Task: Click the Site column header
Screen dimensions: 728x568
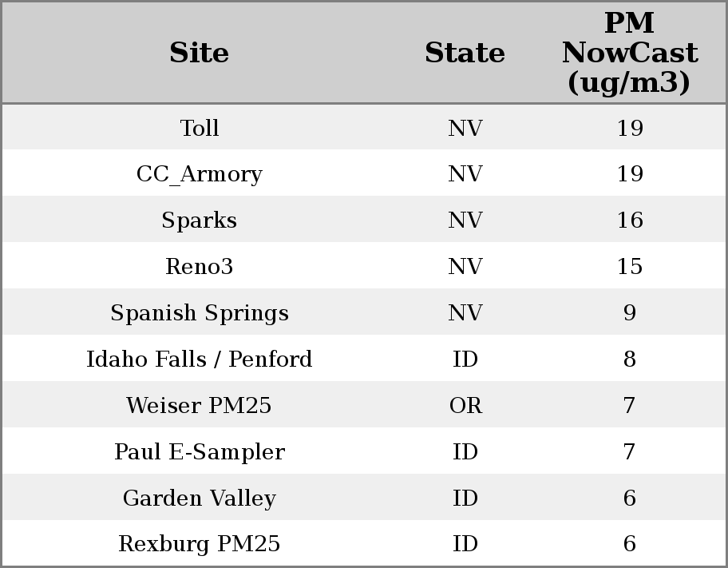Action: (199, 53)
